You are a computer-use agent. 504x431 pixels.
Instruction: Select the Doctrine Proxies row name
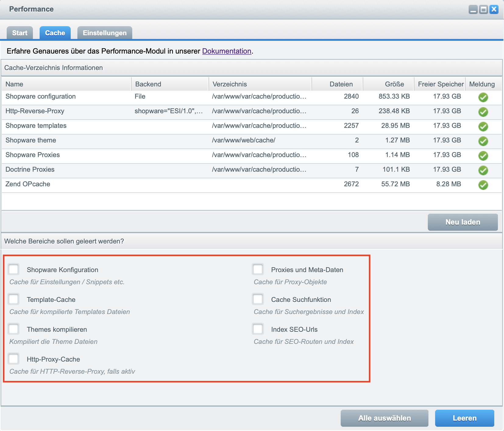(30, 170)
